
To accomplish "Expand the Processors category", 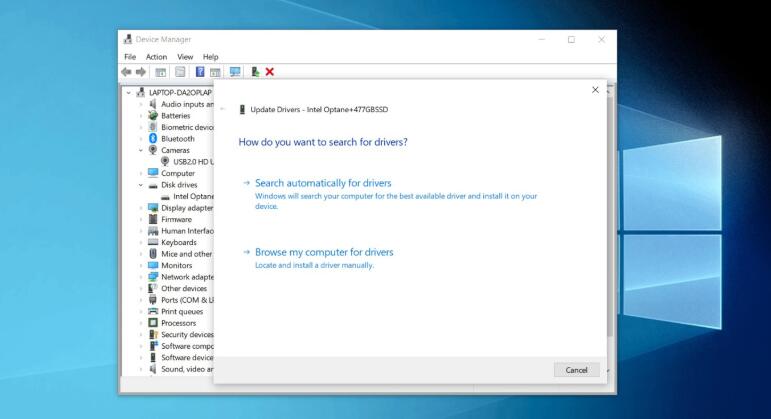I will coord(141,323).
